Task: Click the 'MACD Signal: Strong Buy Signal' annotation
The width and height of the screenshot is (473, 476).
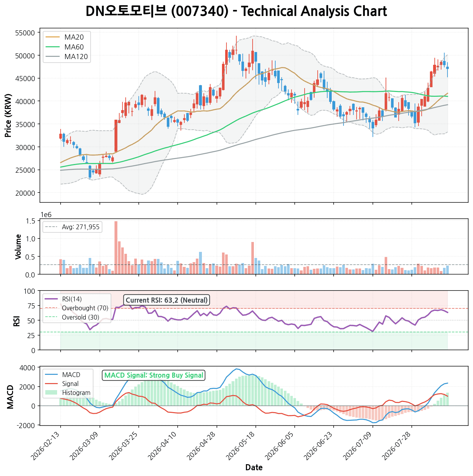Action: pyautogui.click(x=154, y=375)
